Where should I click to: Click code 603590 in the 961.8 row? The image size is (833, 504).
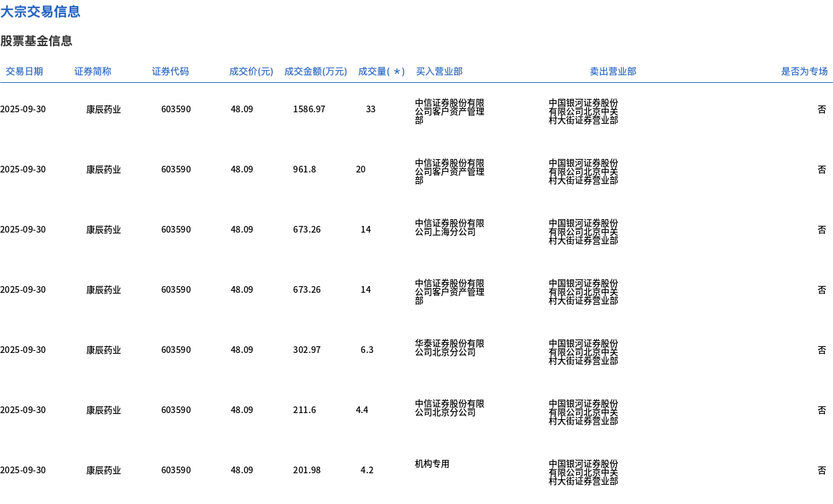click(176, 169)
